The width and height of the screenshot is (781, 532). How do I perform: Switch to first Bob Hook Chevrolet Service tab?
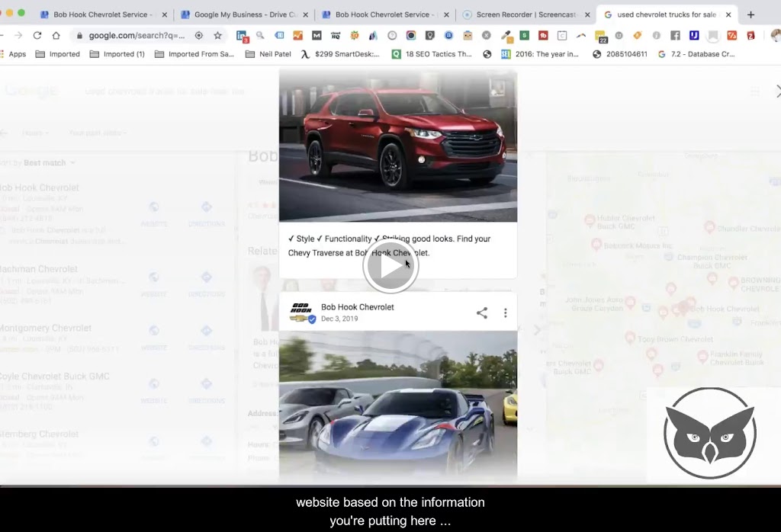tap(103, 14)
